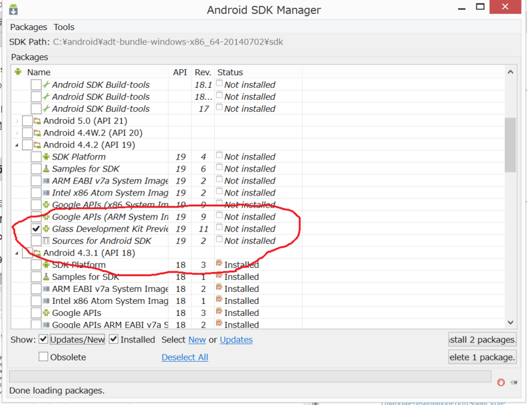This screenshot has width=532, height=405.
Task: Click the Delete 1 package button
Action: [483, 357]
